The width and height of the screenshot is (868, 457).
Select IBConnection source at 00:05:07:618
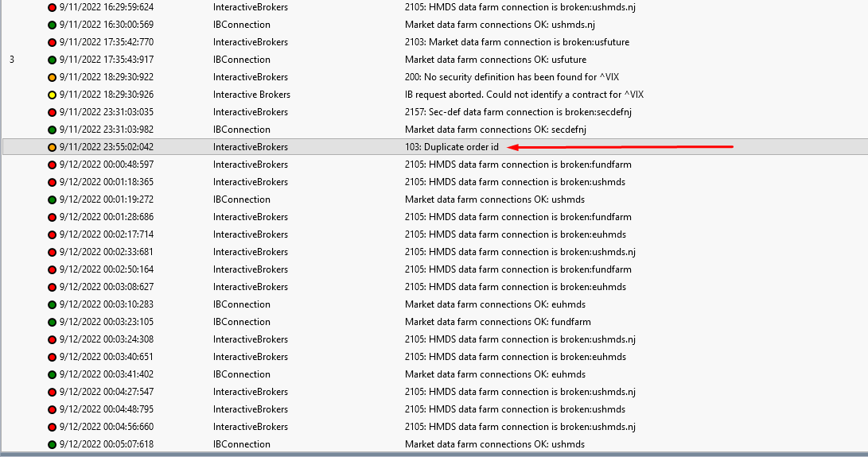click(x=242, y=444)
